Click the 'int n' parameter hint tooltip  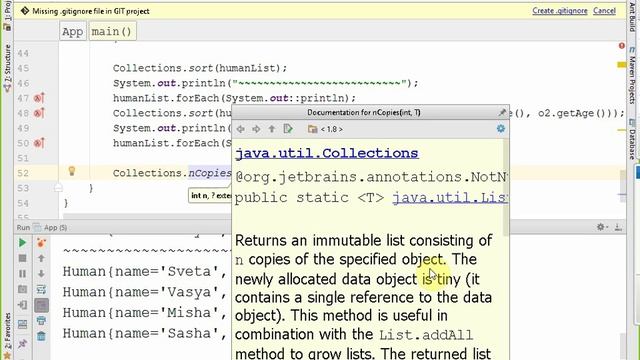(210, 196)
